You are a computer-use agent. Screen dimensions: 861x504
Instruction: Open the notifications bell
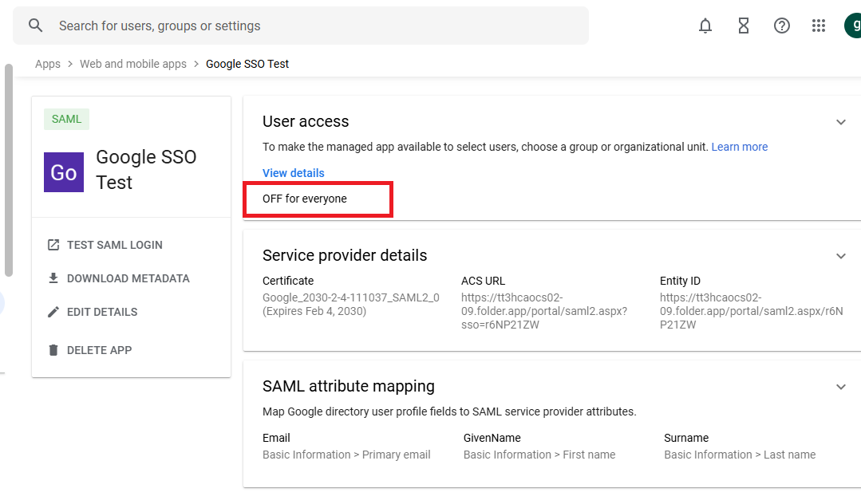[x=705, y=26]
